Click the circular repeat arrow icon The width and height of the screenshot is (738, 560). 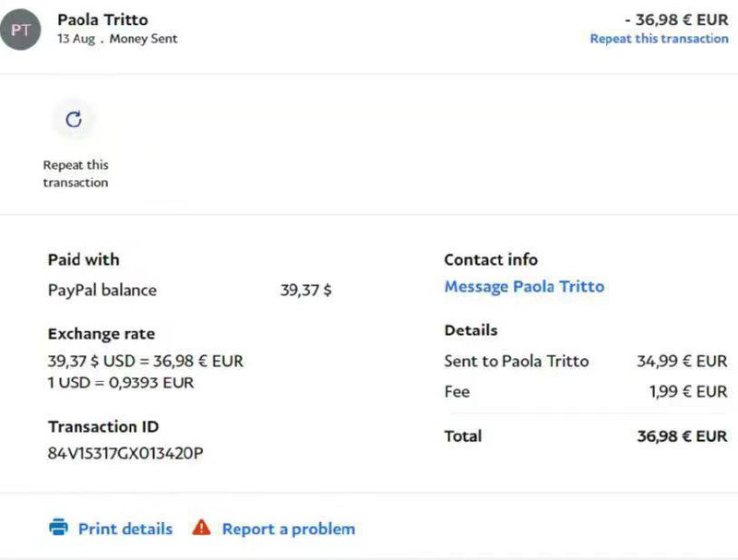[74, 119]
